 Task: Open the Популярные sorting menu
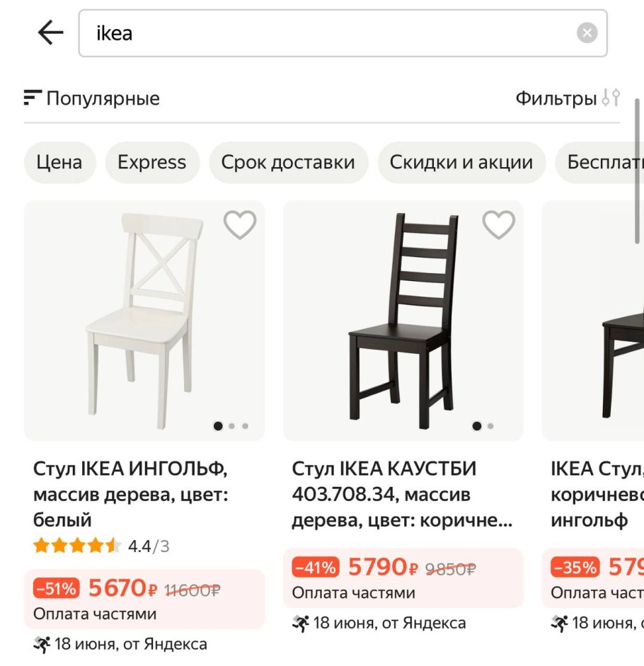click(x=103, y=98)
